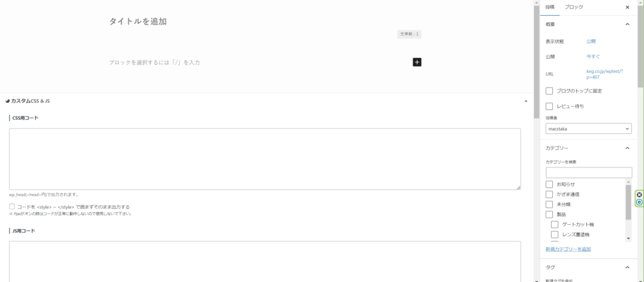Click the teal circular floating widget icon

pos(639,202)
